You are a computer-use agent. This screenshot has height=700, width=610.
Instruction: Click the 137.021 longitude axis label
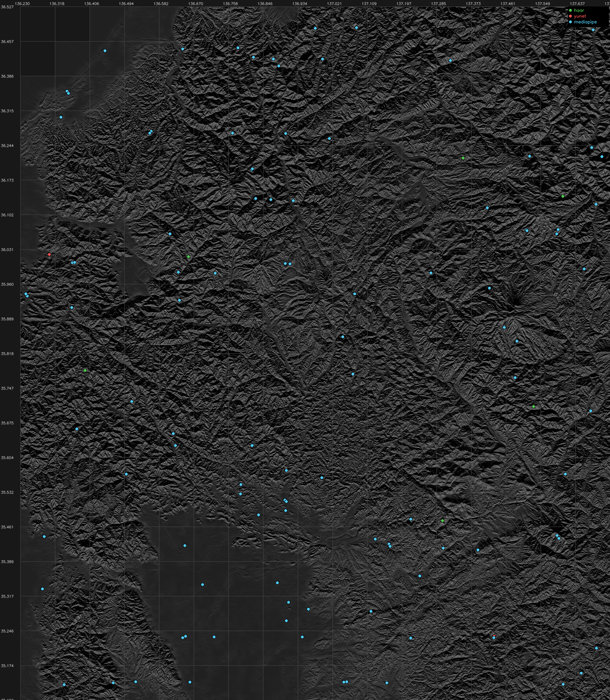tap(334, 4)
